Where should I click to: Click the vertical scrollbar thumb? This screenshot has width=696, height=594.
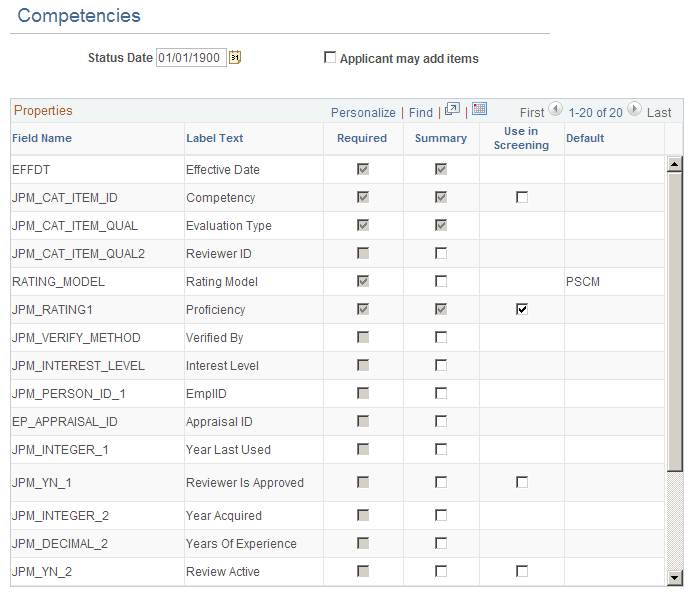(675, 322)
